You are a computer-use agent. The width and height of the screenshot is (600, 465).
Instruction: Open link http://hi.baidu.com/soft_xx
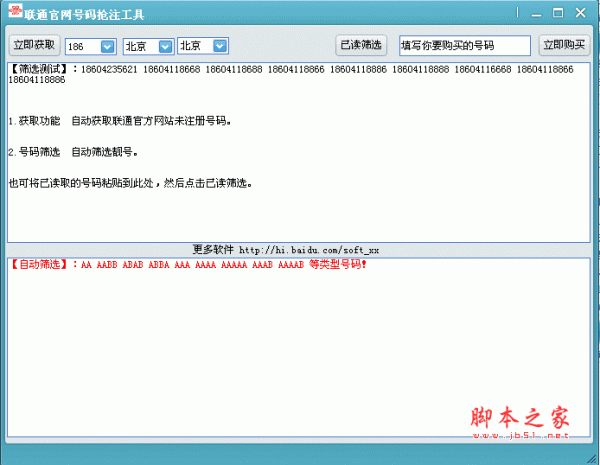pos(309,251)
